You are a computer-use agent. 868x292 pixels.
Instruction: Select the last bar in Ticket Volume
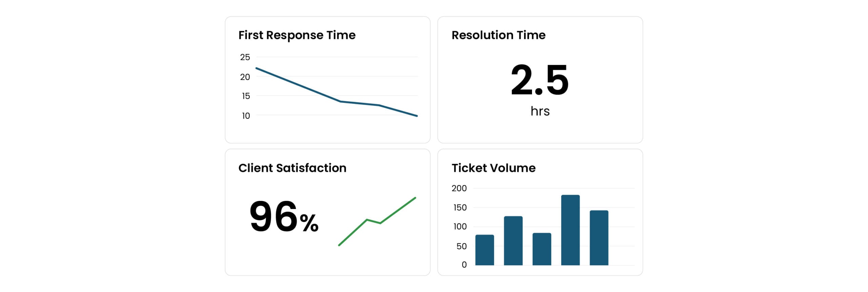[x=599, y=238]
